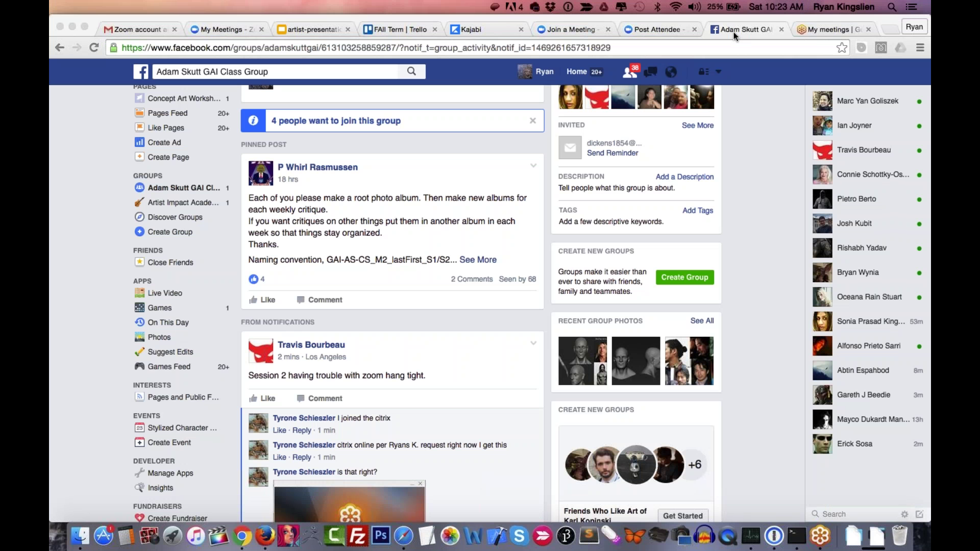Open second recent group photo of bald head
This screenshot has width=980, height=551.
pos(636,361)
